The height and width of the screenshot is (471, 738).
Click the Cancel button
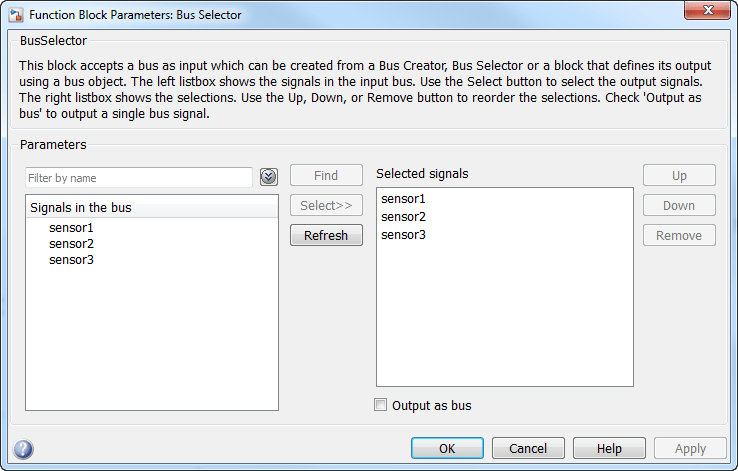(528, 449)
